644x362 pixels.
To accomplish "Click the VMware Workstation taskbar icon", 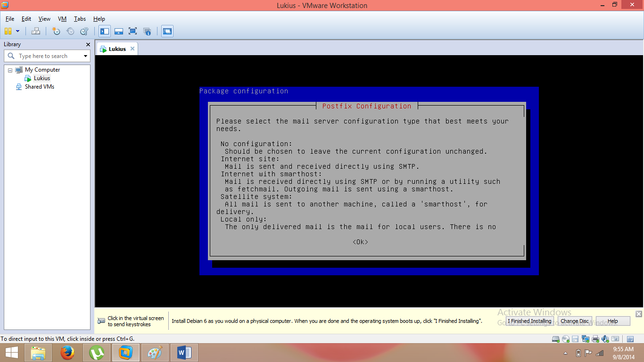I will point(126,353).
